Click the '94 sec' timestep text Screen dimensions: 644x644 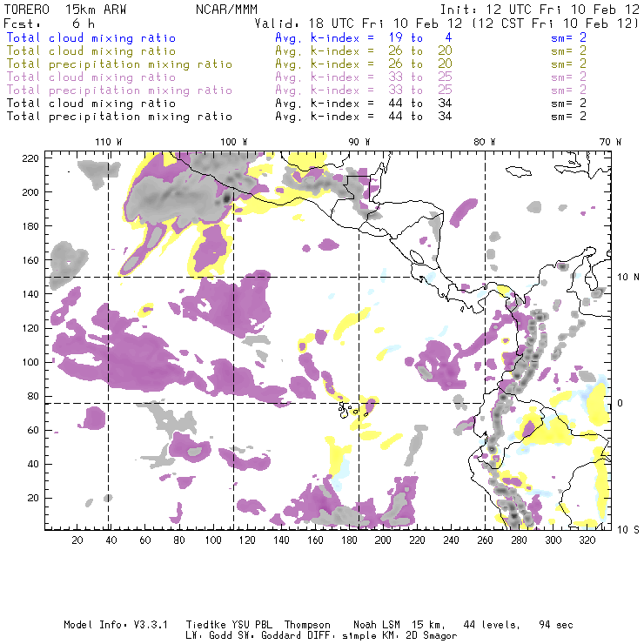pos(556,625)
